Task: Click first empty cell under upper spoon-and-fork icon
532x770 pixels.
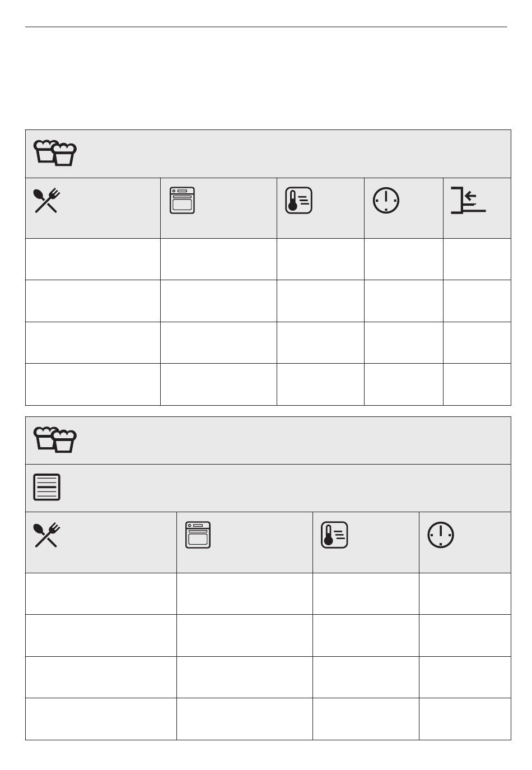Action: (93, 259)
